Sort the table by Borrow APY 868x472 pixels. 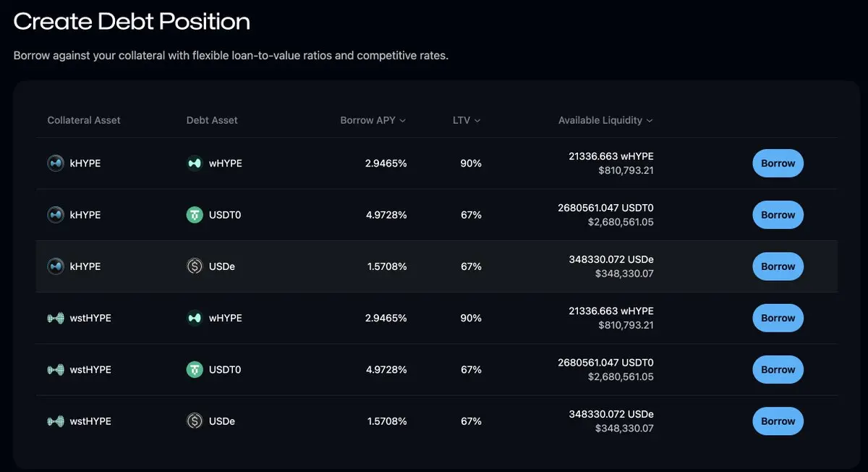tap(373, 120)
